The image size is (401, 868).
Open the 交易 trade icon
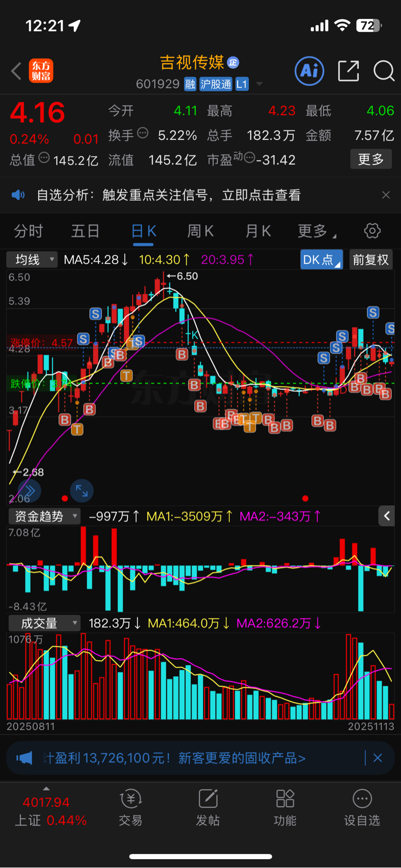coord(131,808)
